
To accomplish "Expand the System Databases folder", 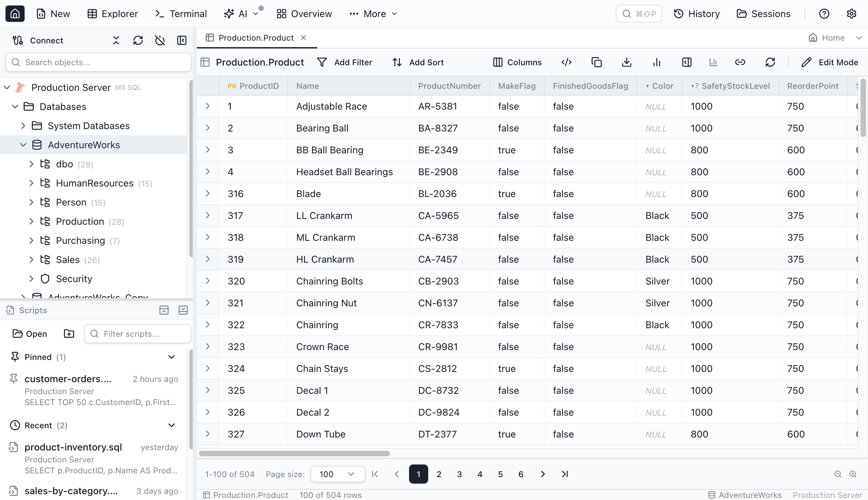I will coord(23,126).
